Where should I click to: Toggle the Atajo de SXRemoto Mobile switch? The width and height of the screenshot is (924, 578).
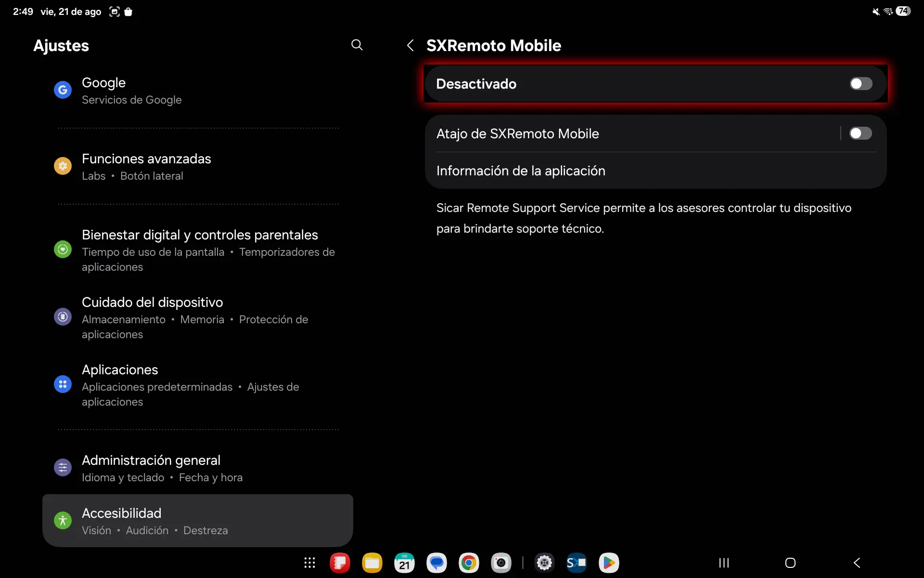click(860, 133)
